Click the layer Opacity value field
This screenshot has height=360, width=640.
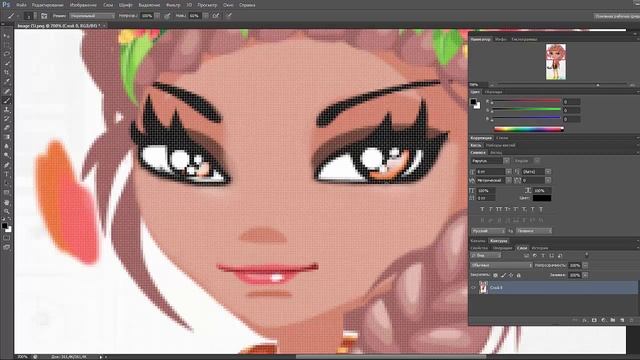click(575, 265)
